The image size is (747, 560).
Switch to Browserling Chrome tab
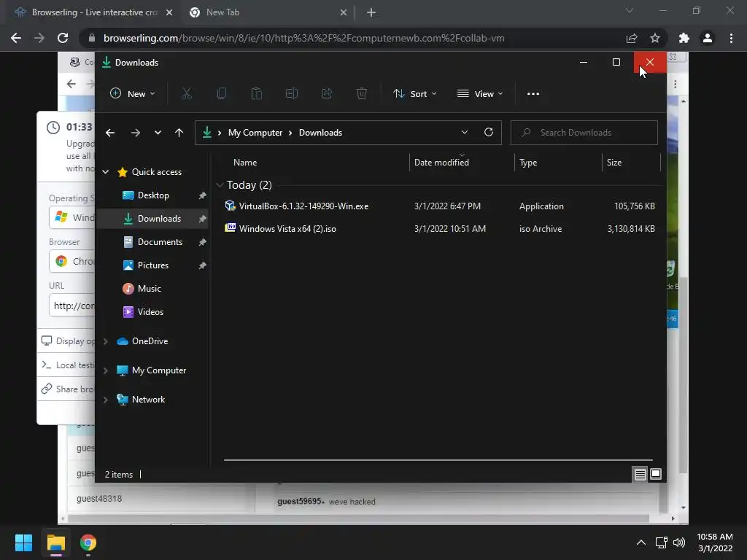tap(93, 12)
